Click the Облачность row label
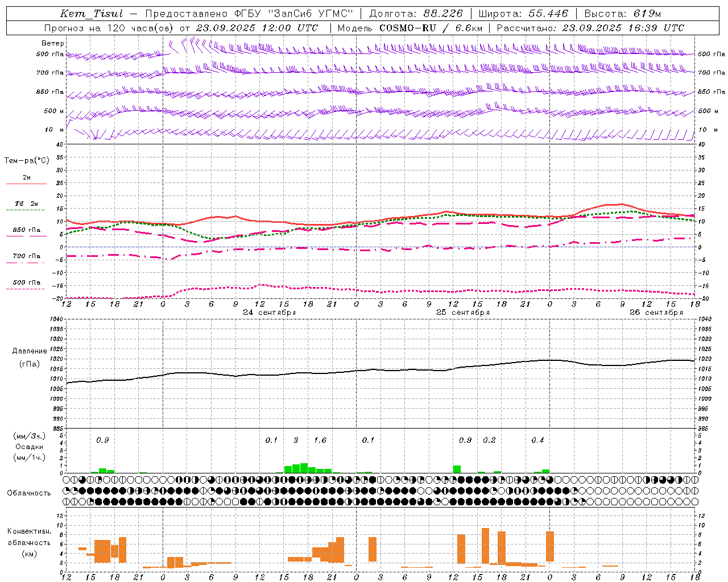Screen dimensions: 728x582 pos(29,493)
